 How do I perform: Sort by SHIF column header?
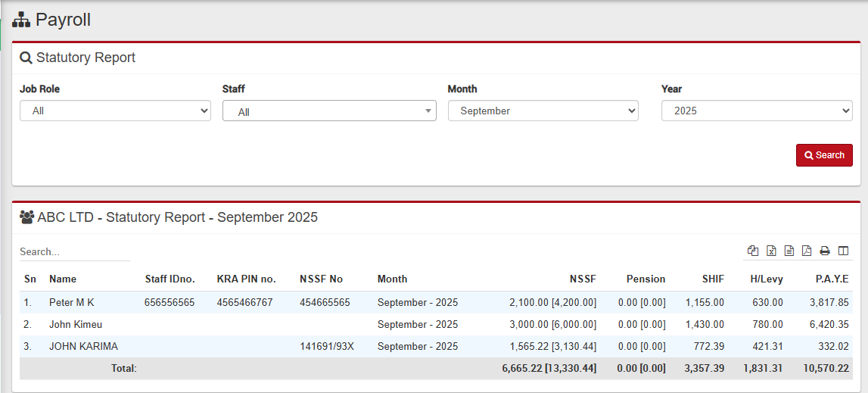tap(712, 279)
